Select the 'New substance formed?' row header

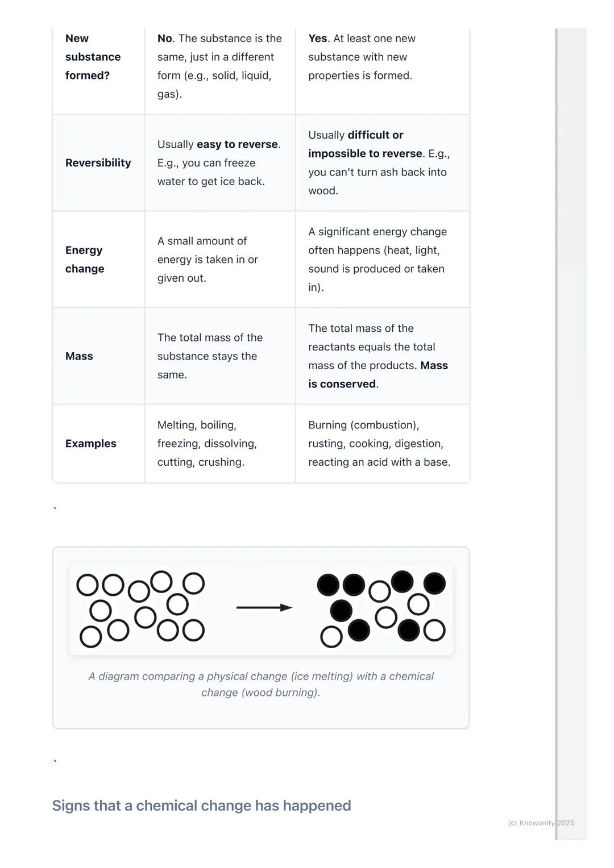[x=93, y=57]
